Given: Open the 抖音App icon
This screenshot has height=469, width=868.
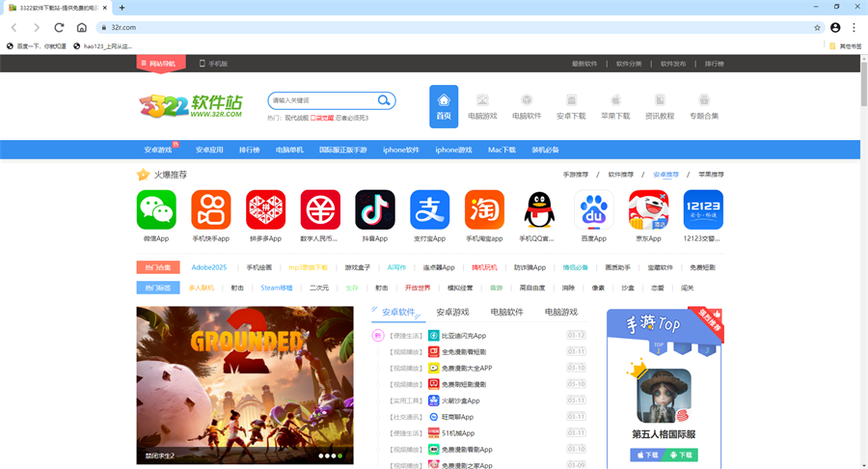Looking at the screenshot, I should pos(375,209).
